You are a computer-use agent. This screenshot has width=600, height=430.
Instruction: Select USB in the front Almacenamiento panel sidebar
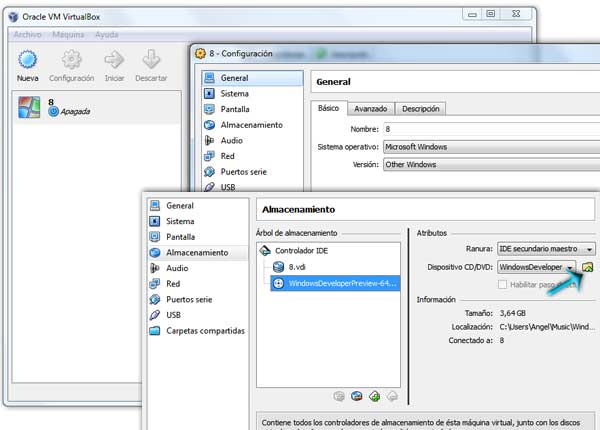[198, 315]
